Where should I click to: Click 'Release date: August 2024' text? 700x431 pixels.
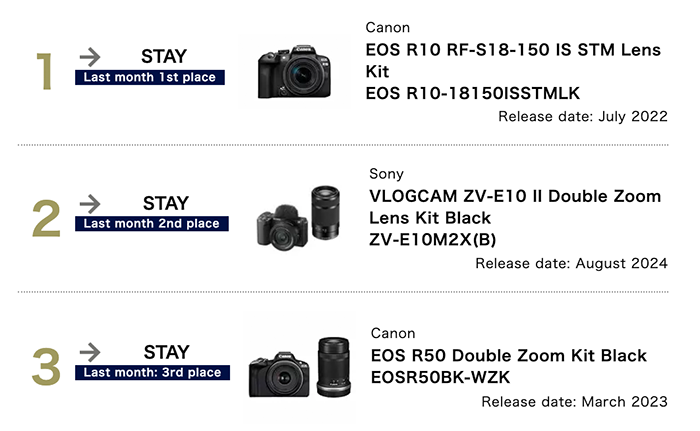click(x=571, y=264)
